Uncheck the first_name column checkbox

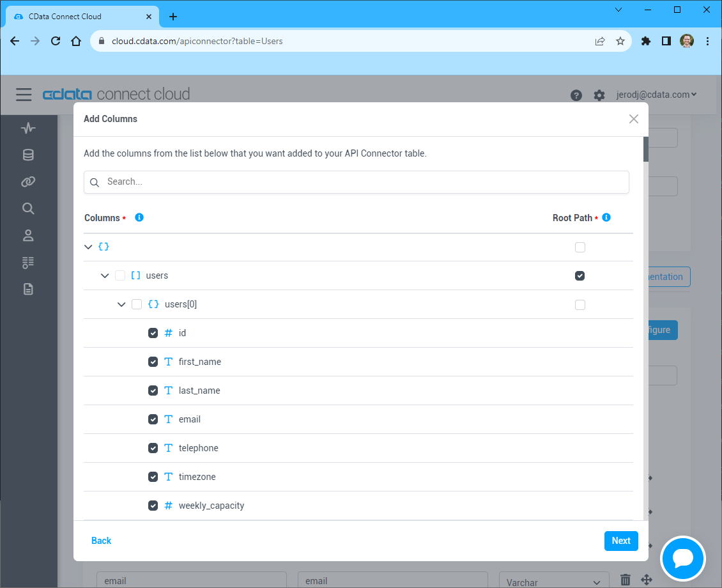(153, 362)
